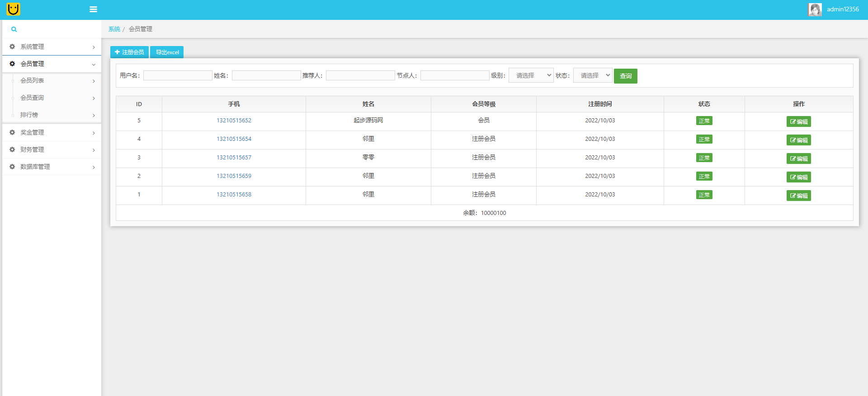The image size is (868, 396).
Task: Click the gear icon beside 系统管理
Action: point(12,47)
